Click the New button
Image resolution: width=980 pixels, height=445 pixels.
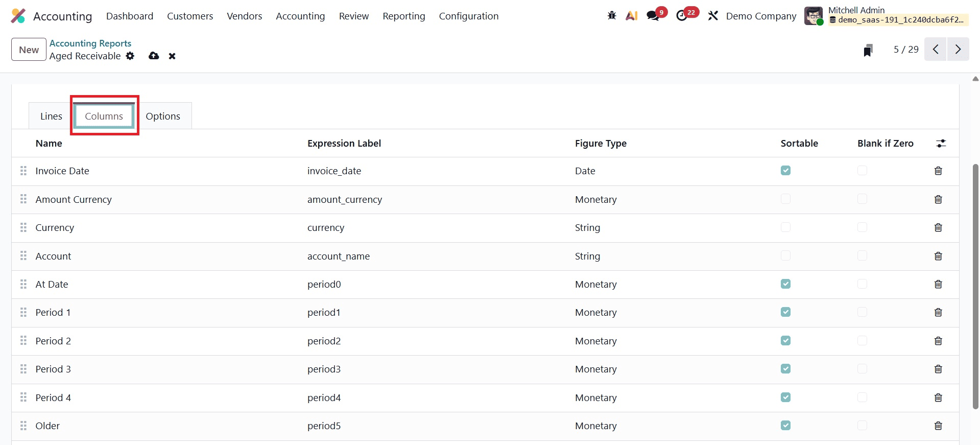tap(29, 50)
